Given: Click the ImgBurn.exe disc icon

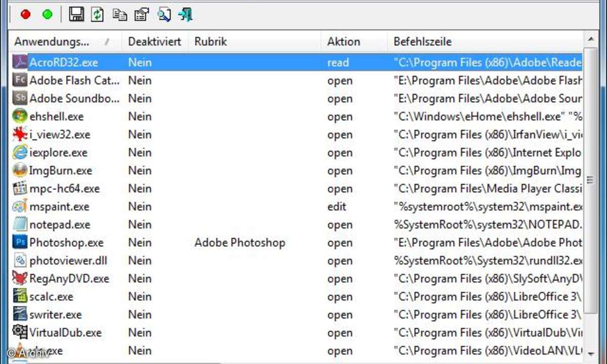Looking at the screenshot, I should tap(20, 170).
